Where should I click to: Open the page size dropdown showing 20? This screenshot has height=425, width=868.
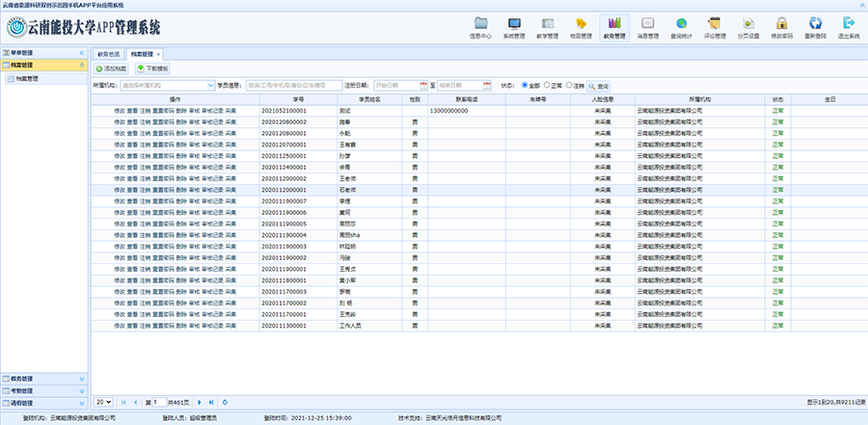(102, 401)
